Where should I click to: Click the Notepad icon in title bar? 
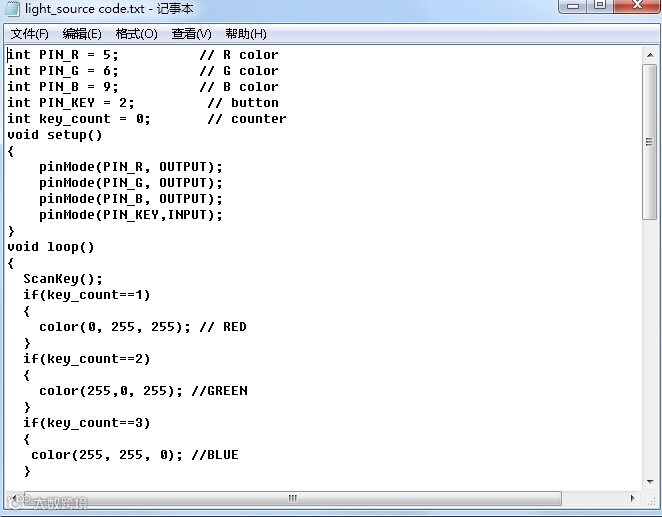(12, 9)
